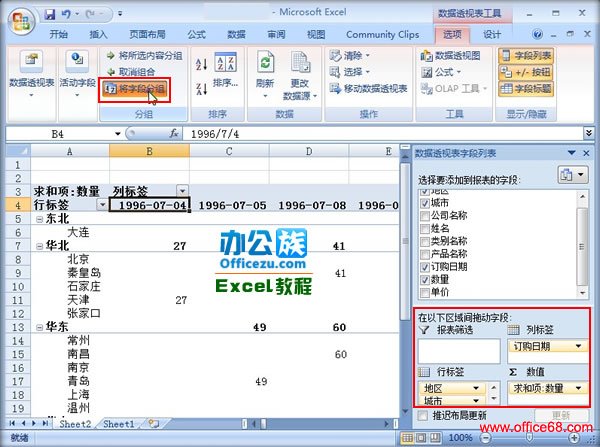Open the 行标签 filter dropdown
Screen dimensions: 600x447
click(x=102, y=205)
